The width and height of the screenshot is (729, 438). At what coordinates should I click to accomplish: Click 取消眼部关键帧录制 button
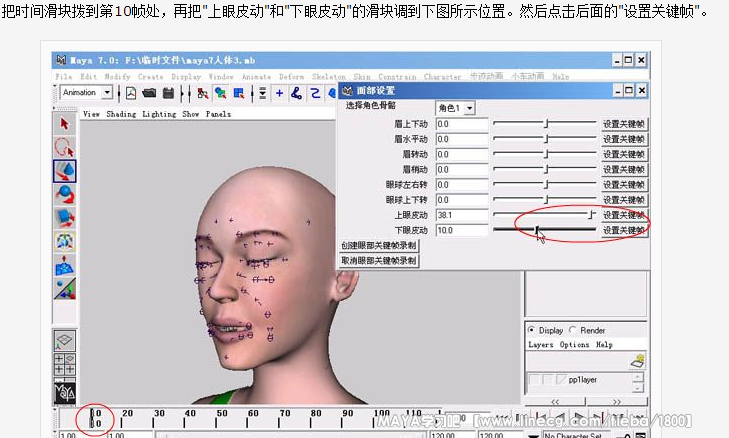[378, 261]
